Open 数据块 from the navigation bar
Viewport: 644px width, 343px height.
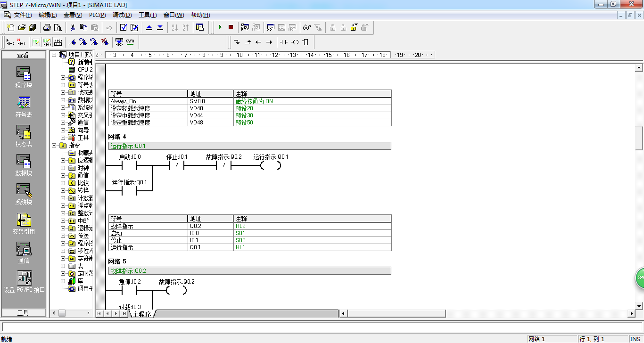[24, 165]
